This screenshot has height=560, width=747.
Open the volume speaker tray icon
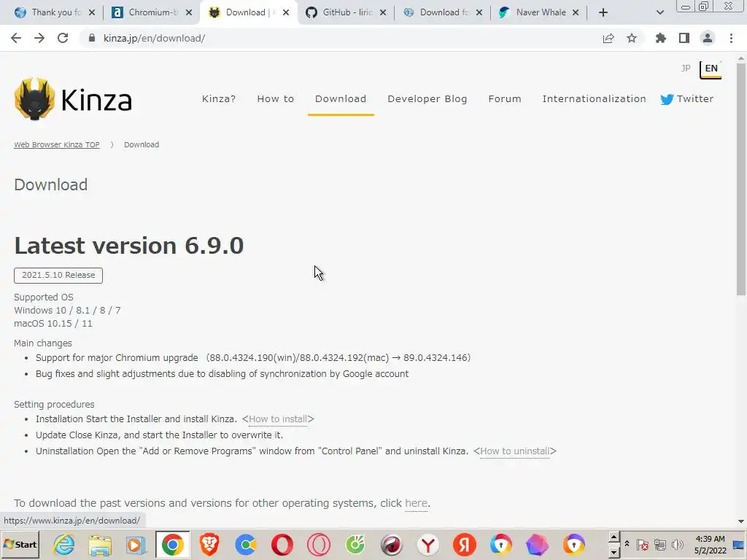point(677,545)
